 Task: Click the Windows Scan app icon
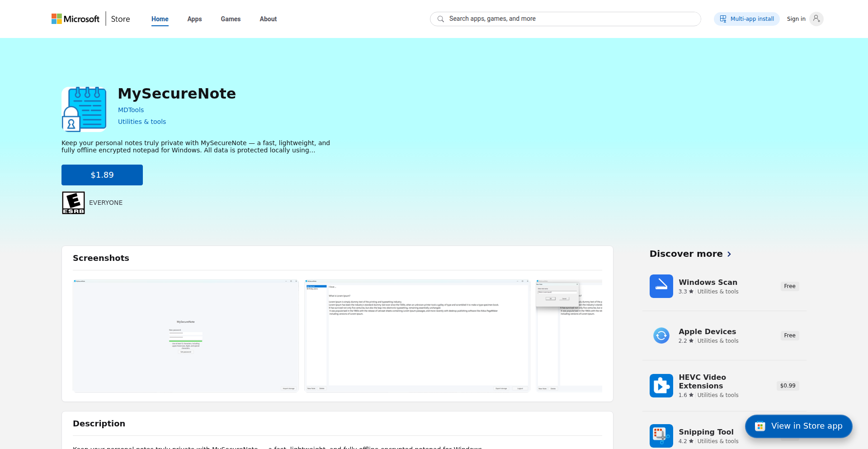pos(661,286)
